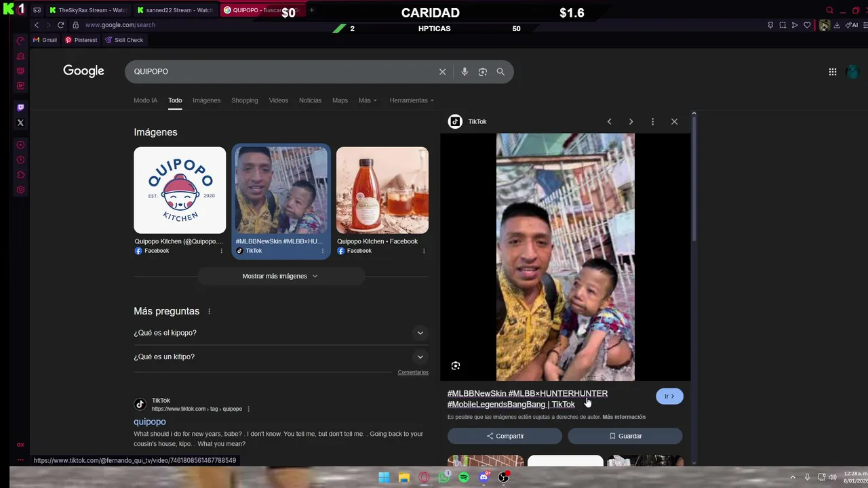Open the Google apps grid
This screenshot has width=868, height=488.
coord(833,72)
